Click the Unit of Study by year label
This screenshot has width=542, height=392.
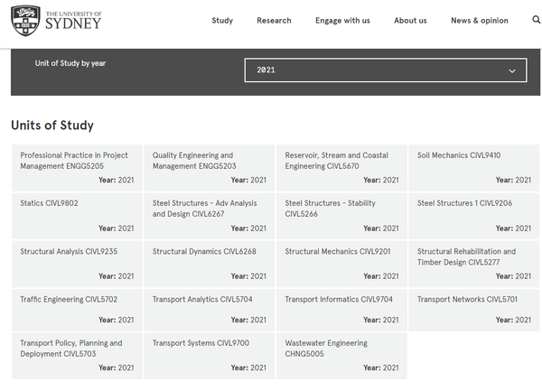coord(70,63)
